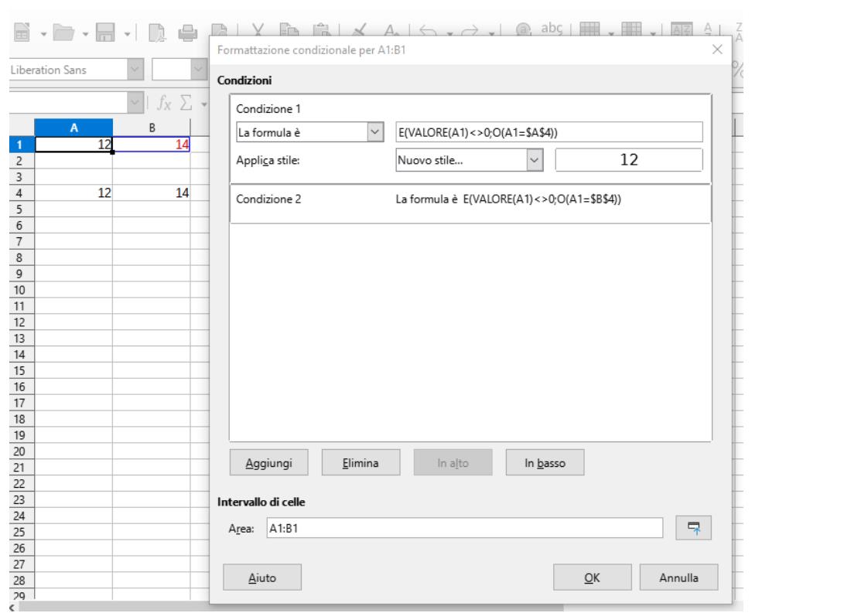The width and height of the screenshot is (868, 613).
Task: Expand the 'Nuovo stile...' style dropdown
Action: pos(531,160)
